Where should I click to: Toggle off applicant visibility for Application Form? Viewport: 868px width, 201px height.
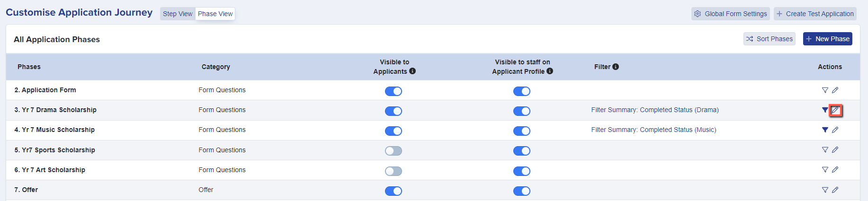pyautogui.click(x=394, y=91)
